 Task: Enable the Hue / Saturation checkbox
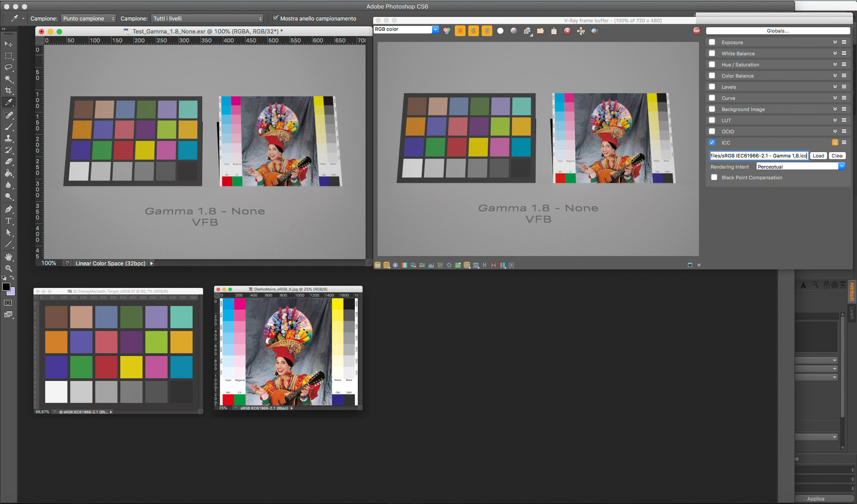(x=712, y=64)
